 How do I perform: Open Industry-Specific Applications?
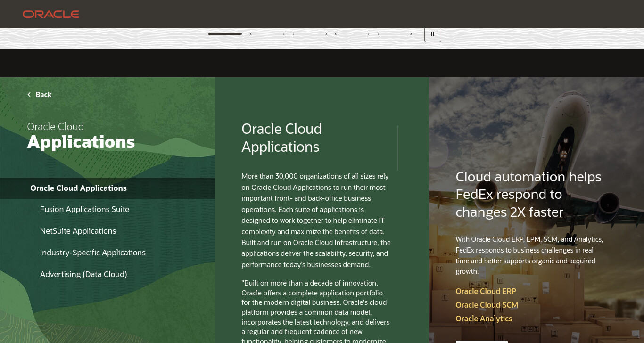pyautogui.click(x=93, y=253)
